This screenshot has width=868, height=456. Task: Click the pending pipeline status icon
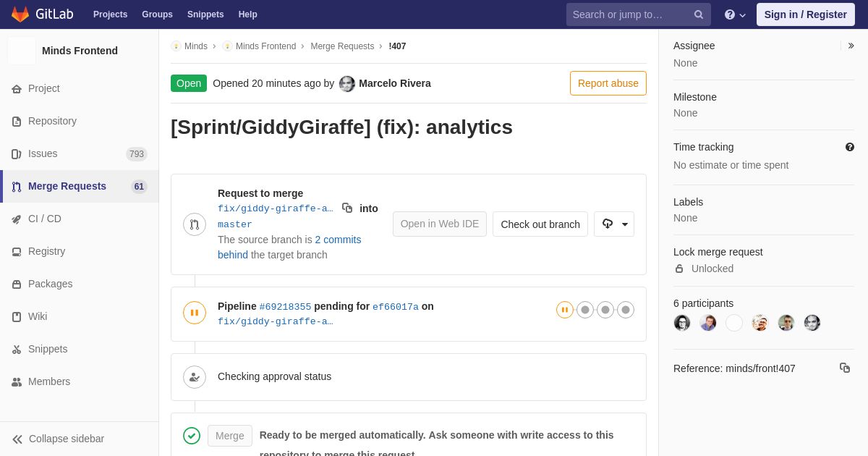195,313
